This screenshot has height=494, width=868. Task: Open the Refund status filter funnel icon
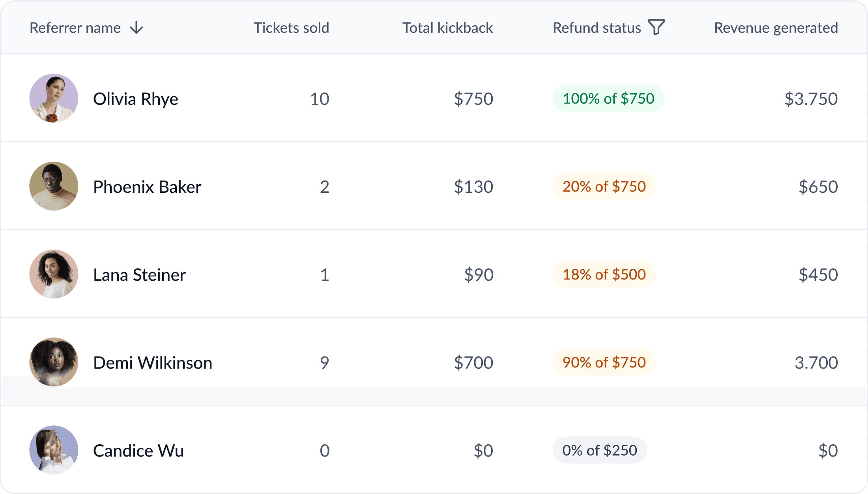(x=657, y=27)
